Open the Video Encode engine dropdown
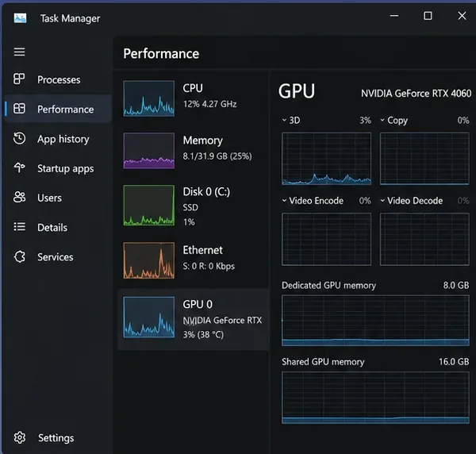The height and width of the screenshot is (454, 476). 285,201
